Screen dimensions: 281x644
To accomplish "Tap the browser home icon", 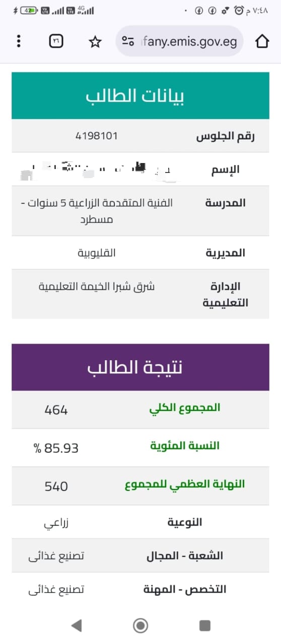I will click(x=262, y=41).
